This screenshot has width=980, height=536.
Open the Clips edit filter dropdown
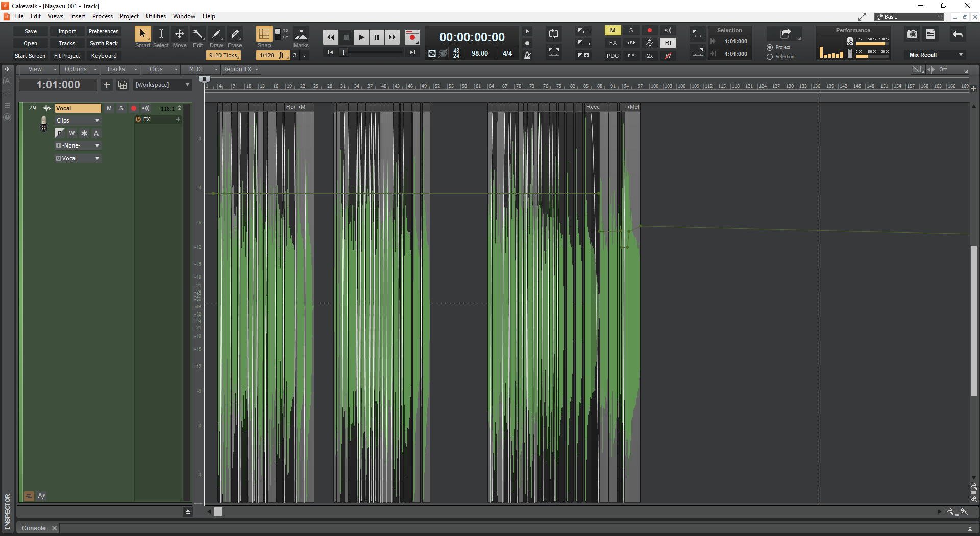[x=78, y=120]
